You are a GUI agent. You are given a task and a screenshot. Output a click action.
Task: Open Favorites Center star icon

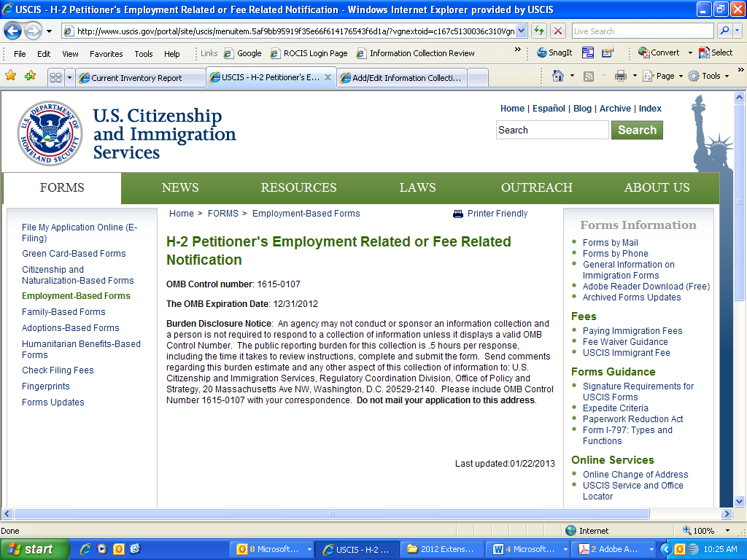[11, 76]
